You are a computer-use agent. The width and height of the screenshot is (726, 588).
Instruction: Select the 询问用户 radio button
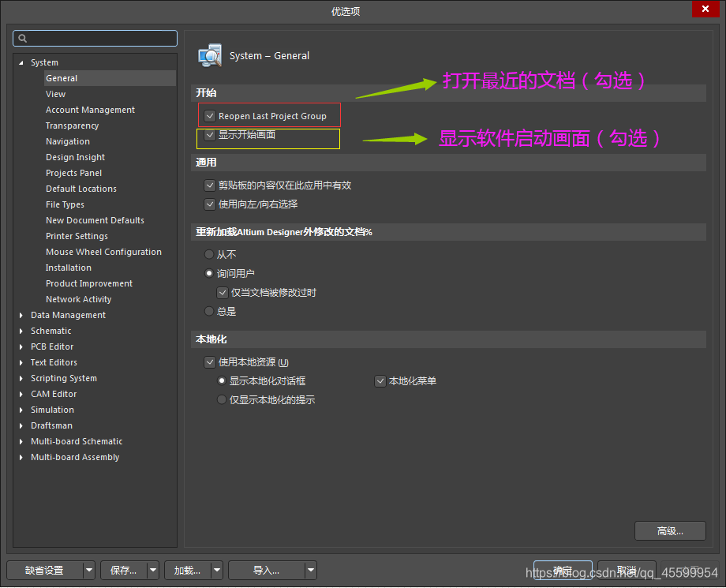(x=209, y=273)
